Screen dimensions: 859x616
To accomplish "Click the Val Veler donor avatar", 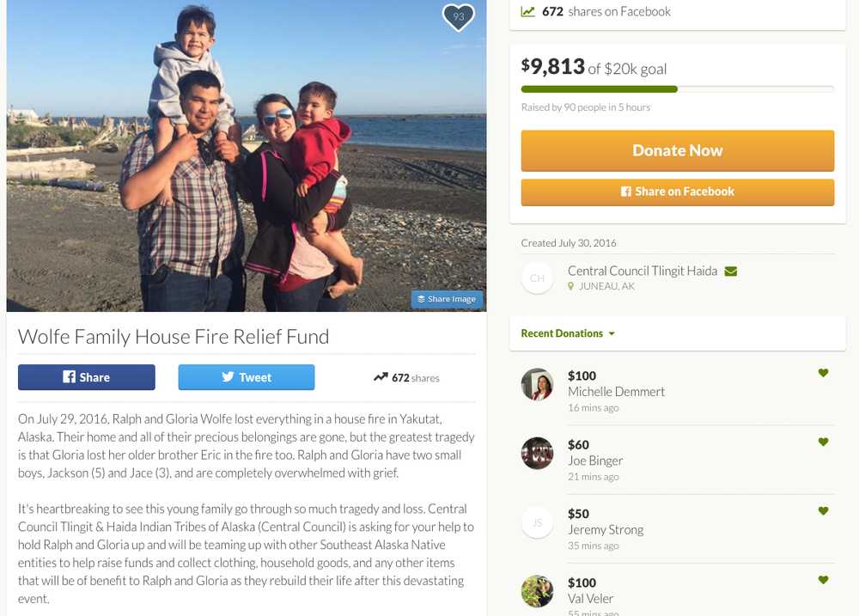I will (x=537, y=591).
